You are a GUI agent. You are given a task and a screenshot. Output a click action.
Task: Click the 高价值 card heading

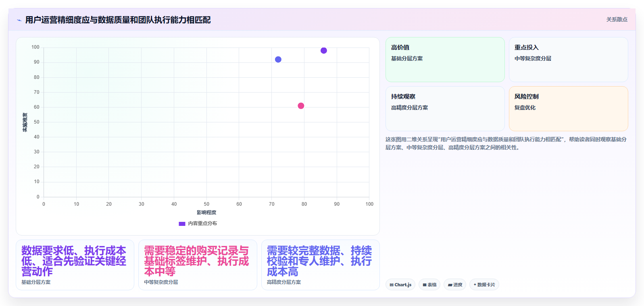(x=400, y=48)
